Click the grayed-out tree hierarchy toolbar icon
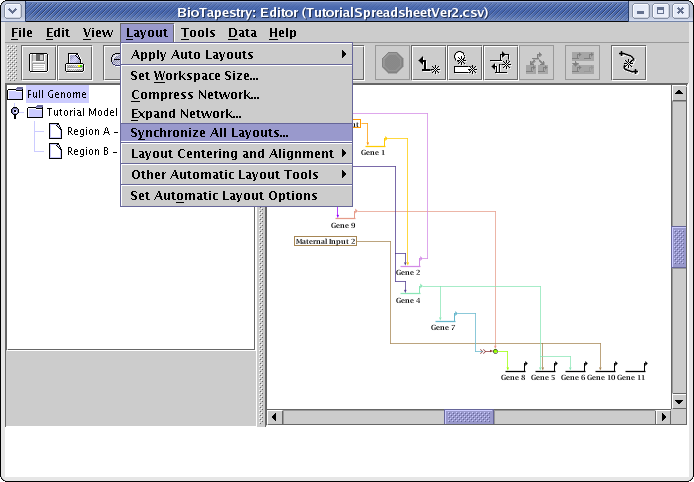This screenshot has height=482, width=694. [536, 63]
